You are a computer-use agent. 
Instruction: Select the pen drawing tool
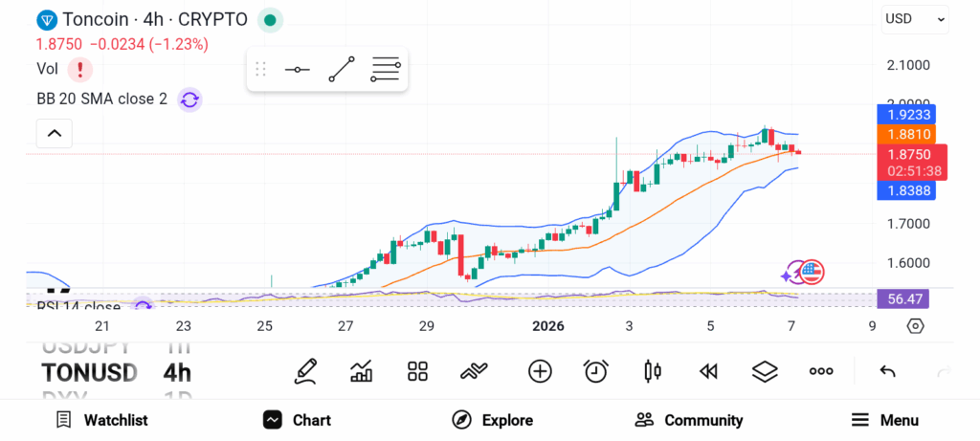point(305,371)
